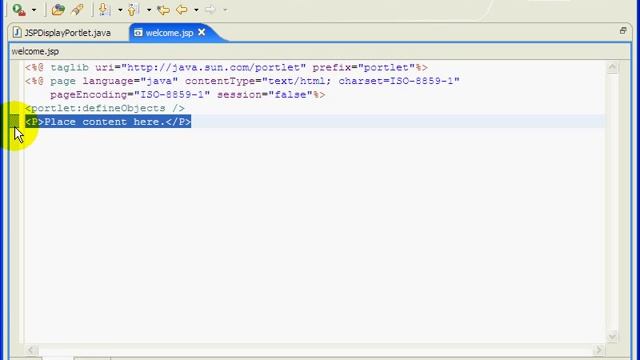Open the Forward history dropdown arrow
This screenshot has height=360, width=640.
tap(225, 10)
